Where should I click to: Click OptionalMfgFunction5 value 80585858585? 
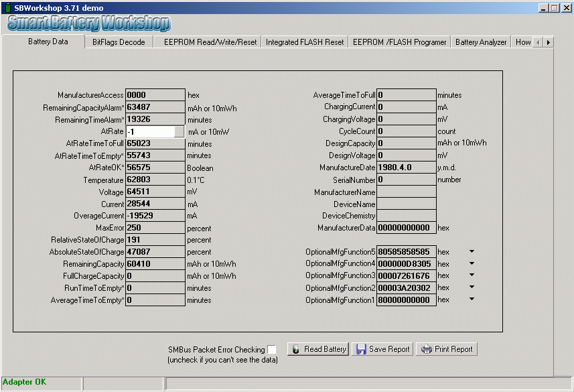click(407, 252)
